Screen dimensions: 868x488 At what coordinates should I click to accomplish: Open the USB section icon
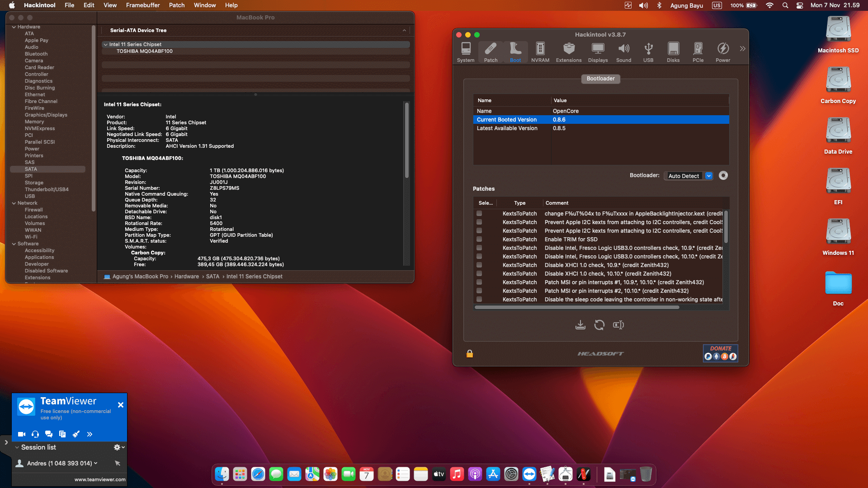[x=648, y=52]
